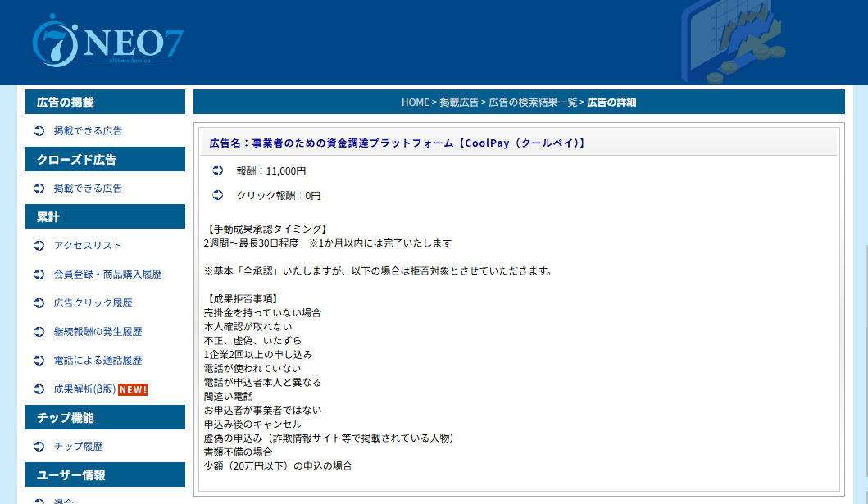Click the 報酬：11,000円 text
Screen dimensions: 868x504
(x=271, y=171)
